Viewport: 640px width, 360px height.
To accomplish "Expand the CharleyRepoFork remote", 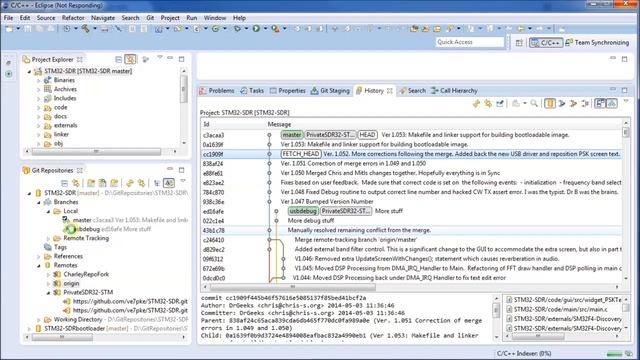I will point(48,275).
